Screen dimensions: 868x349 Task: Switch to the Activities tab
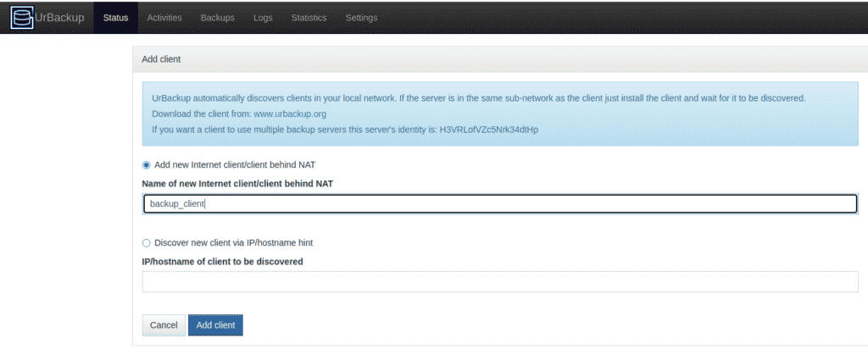pyautogui.click(x=164, y=18)
